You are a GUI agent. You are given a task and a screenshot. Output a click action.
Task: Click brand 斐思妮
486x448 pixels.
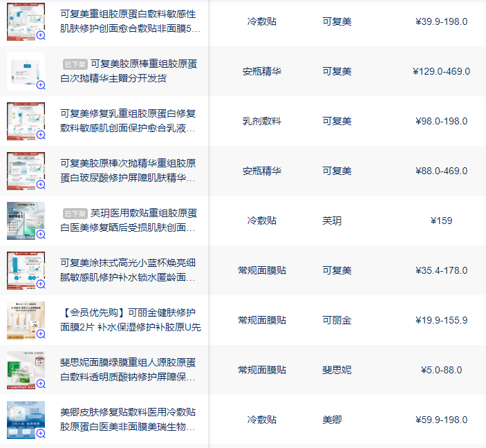click(337, 370)
